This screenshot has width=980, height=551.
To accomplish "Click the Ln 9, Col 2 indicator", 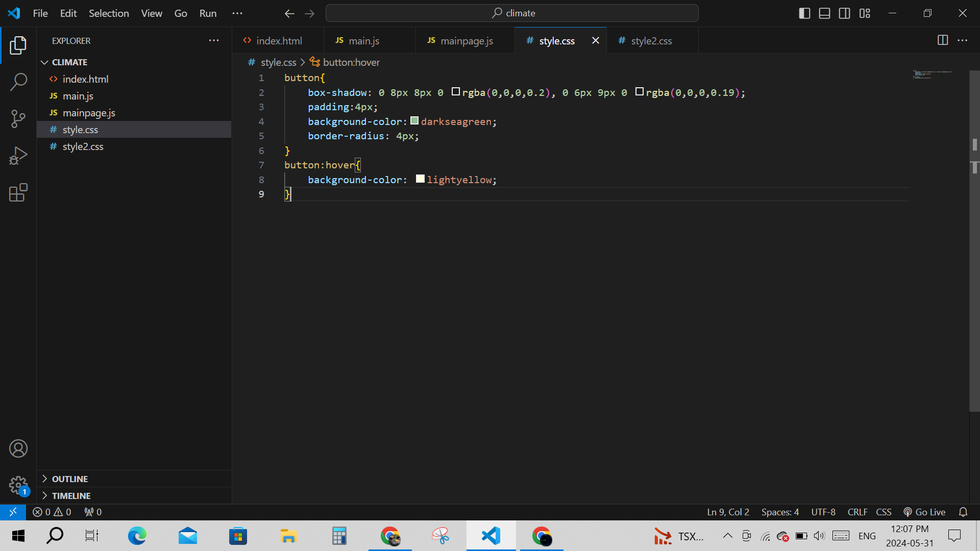I will pyautogui.click(x=728, y=512).
